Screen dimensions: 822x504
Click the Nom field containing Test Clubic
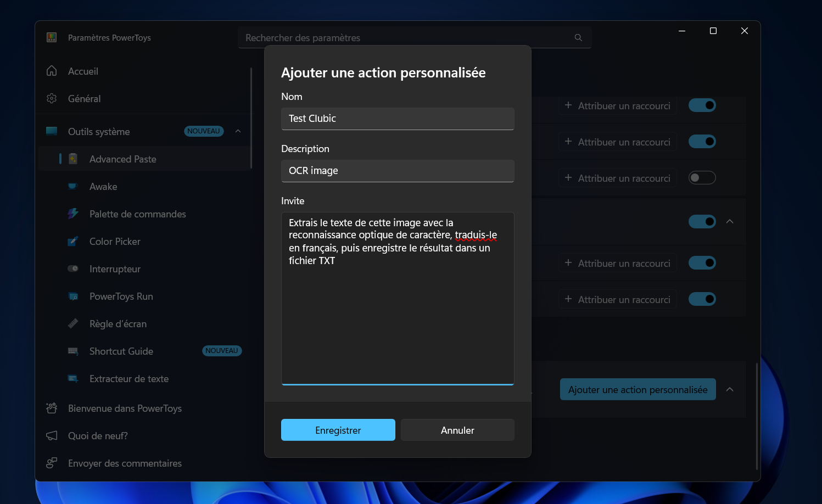398,119
